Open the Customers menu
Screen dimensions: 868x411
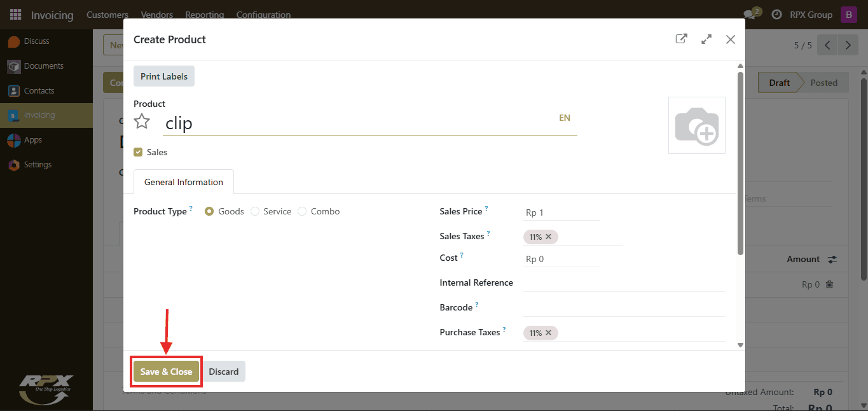click(x=107, y=15)
